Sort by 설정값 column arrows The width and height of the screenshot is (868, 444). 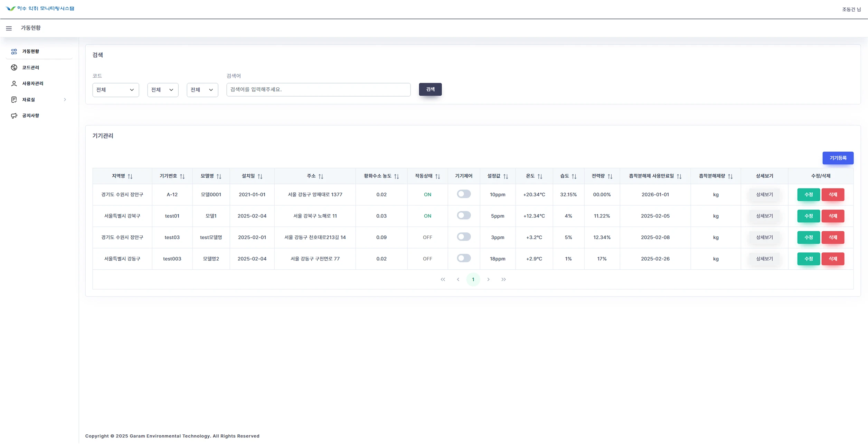point(506,176)
